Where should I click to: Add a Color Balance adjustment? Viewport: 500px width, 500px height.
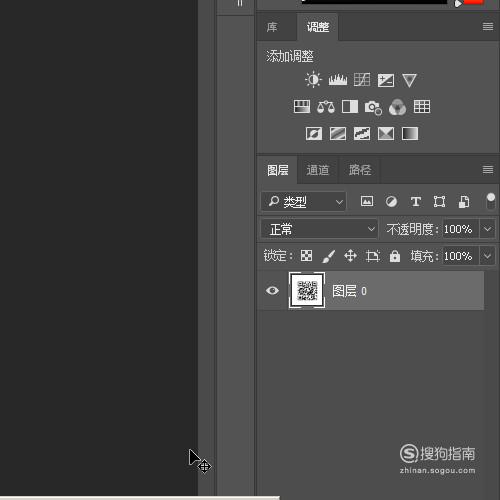[x=326, y=107]
